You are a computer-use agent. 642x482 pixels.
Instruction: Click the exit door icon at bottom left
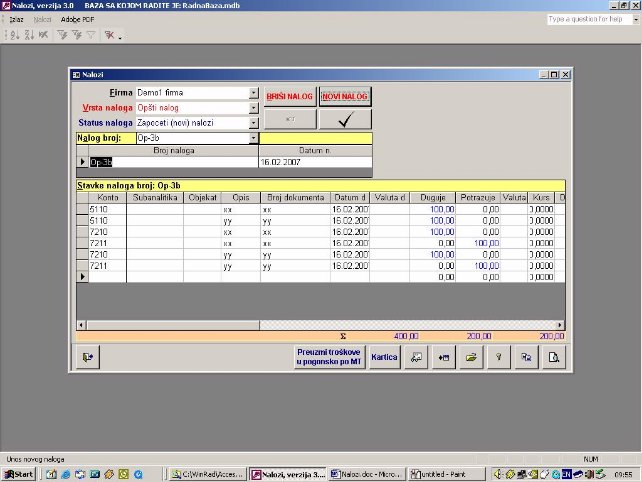click(89, 357)
